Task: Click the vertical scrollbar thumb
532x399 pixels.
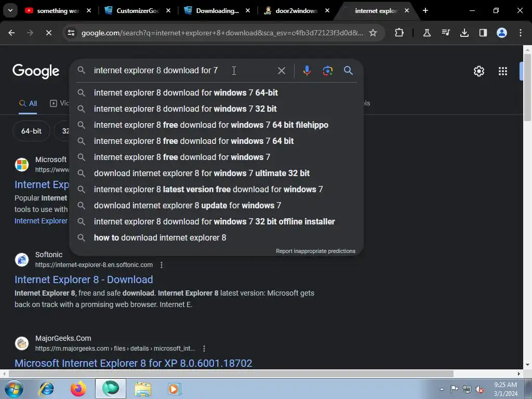Action: (527, 87)
